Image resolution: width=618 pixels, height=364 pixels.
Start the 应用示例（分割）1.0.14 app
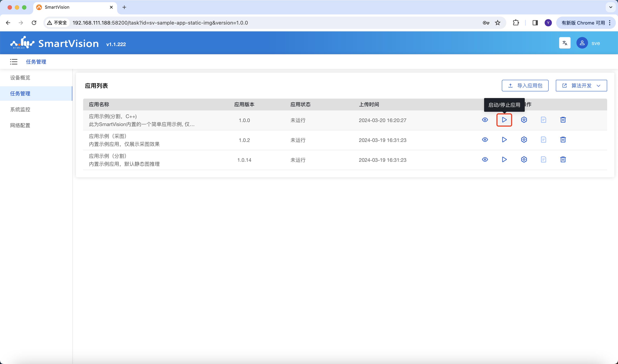[x=504, y=160]
